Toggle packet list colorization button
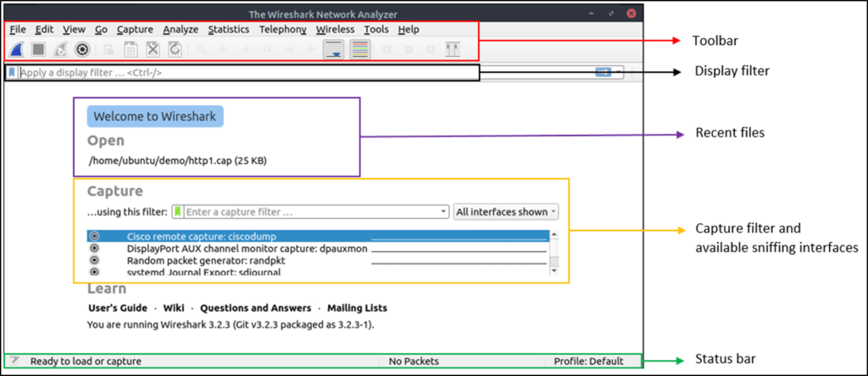The height and width of the screenshot is (376, 868). [361, 49]
